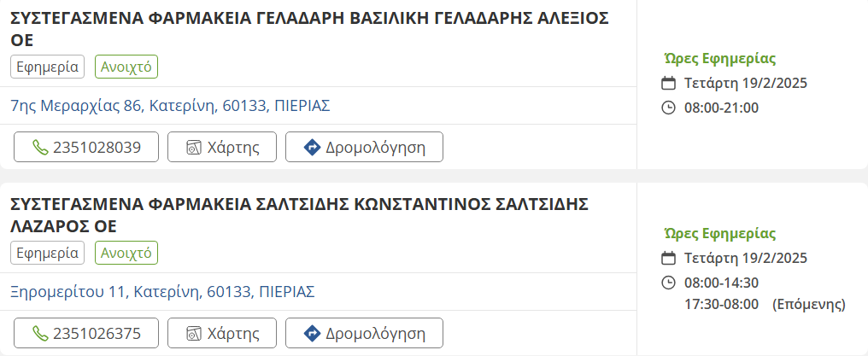Open Χάρτης for the Geladari pharmacy
Image resolution: width=868 pixels, height=356 pixels.
pyautogui.click(x=222, y=147)
